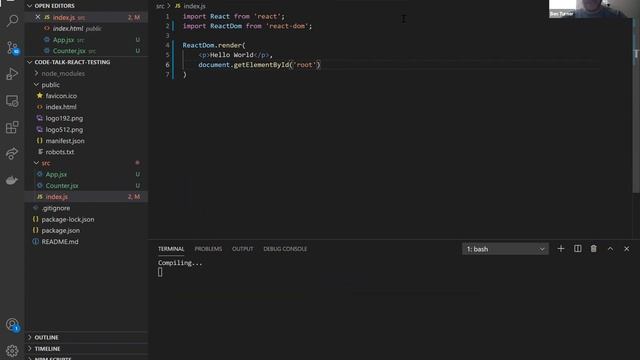Viewport: 640px width, 360px height.
Task: Open the Accounts menu icon
Action: pyautogui.click(x=12, y=325)
